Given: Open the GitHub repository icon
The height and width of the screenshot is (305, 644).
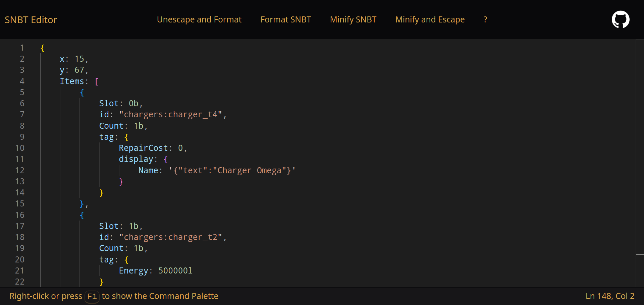Looking at the screenshot, I should (x=620, y=19).
